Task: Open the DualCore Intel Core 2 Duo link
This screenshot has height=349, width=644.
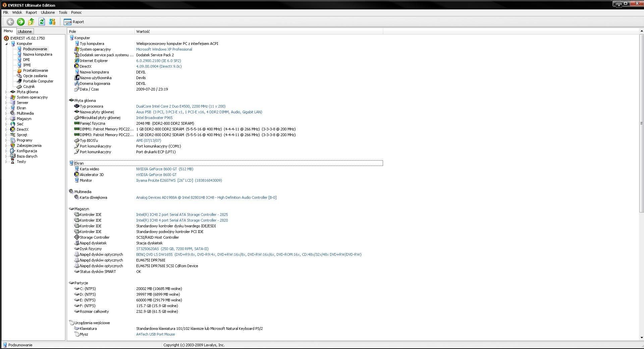Action: (x=180, y=106)
